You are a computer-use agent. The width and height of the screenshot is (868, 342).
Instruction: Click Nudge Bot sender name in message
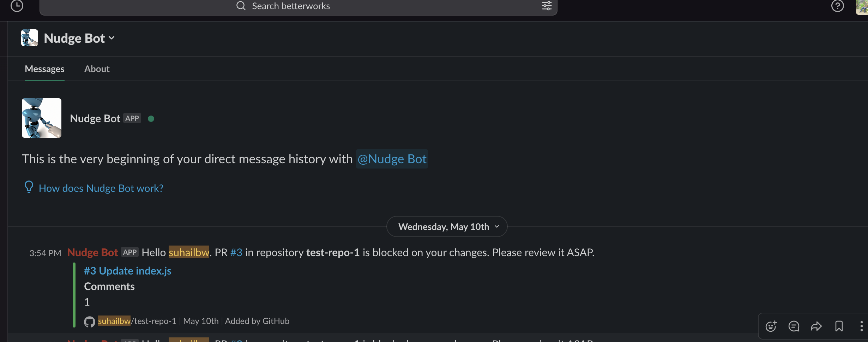coord(92,252)
